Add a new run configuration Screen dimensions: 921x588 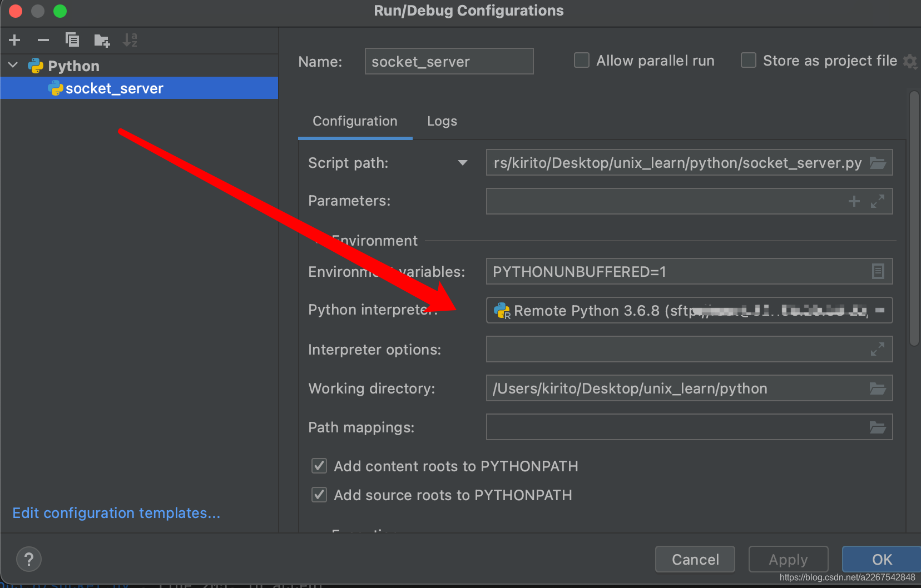[x=15, y=40]
